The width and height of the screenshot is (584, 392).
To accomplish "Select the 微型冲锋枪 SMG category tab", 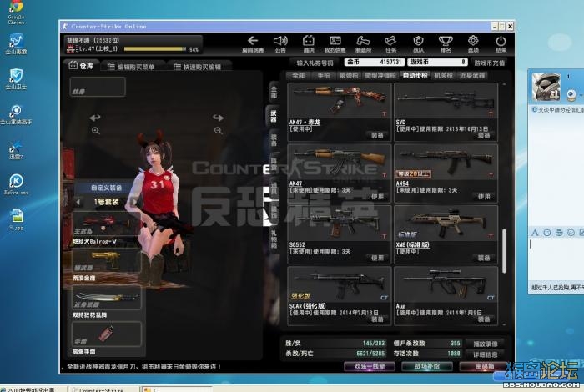I will click(380, 76).
